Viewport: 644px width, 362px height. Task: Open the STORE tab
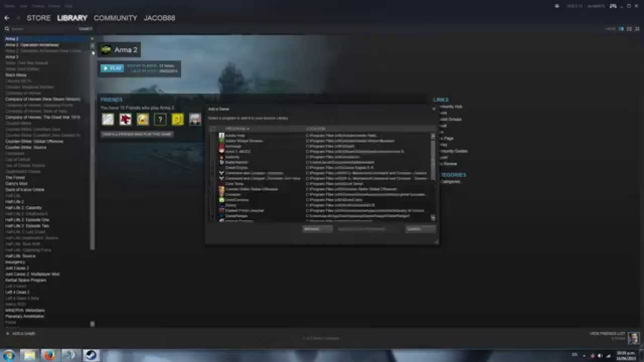39,18
